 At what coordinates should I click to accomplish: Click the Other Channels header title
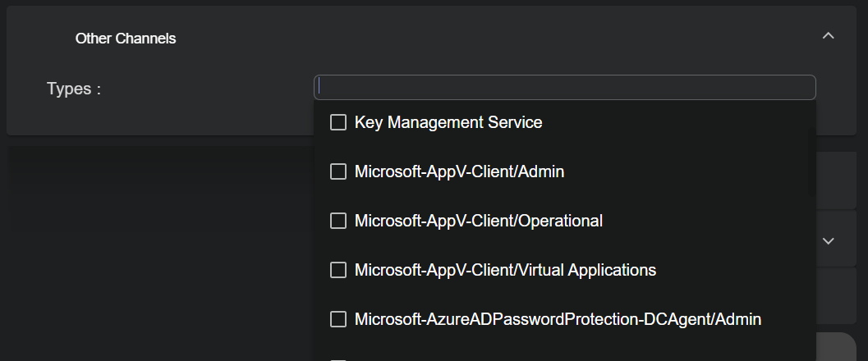[126, 38]
